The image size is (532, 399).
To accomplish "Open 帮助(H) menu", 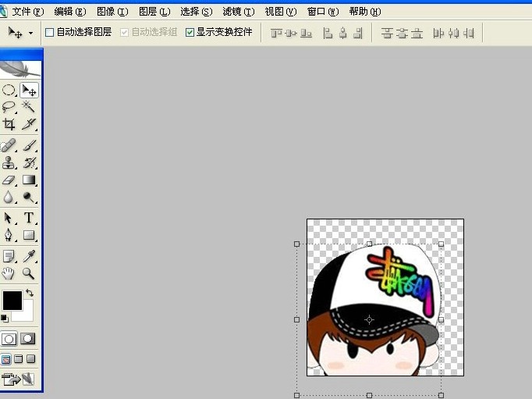I will point(365,12).
